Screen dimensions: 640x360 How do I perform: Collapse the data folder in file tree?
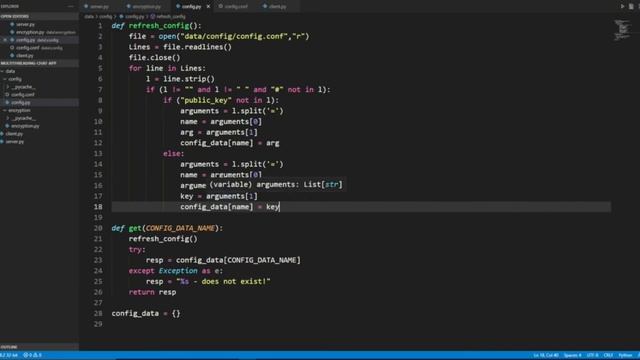pos(39,71)
